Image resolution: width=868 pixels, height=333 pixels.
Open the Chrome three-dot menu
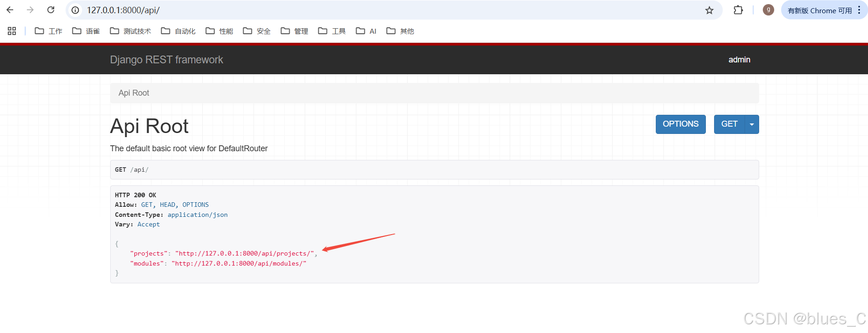[859, 10]
